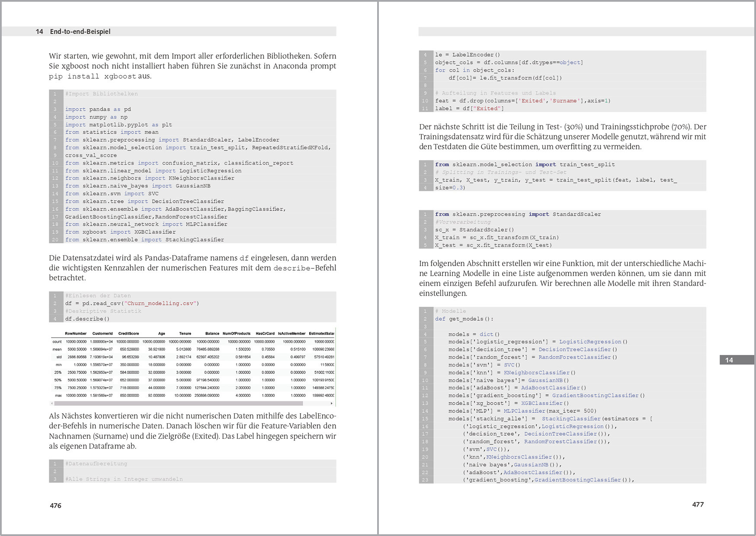Click page number 477

[698, 504]
